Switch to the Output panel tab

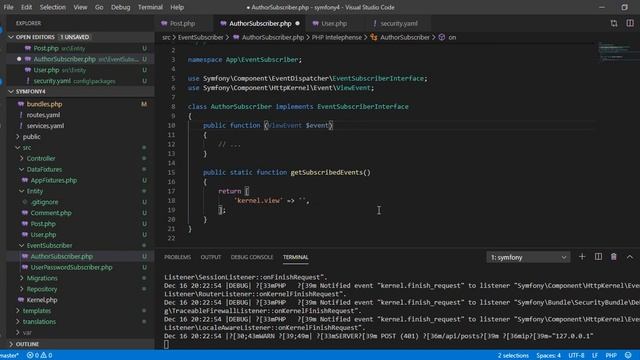(211, 257)
